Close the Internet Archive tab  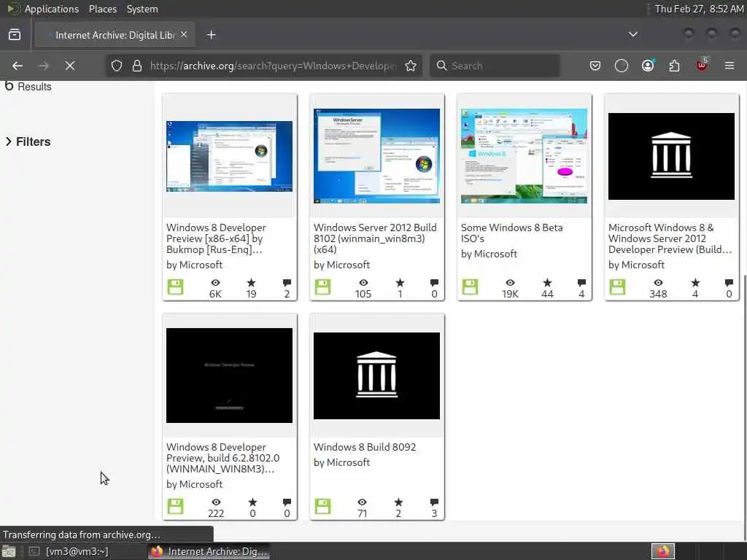184,34
